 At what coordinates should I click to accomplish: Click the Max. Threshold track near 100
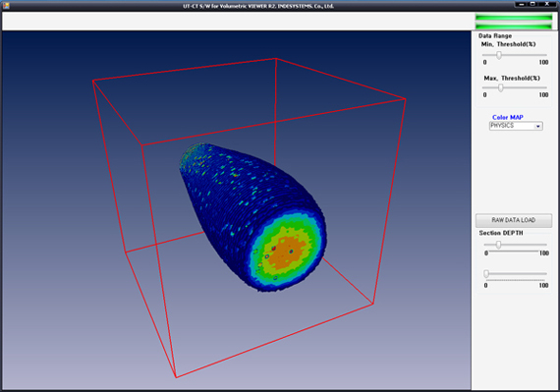tap(542, 87)
